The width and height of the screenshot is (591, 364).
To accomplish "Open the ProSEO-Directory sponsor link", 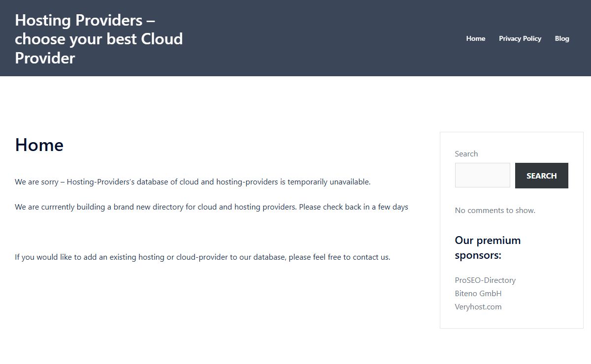I will 485,280.
